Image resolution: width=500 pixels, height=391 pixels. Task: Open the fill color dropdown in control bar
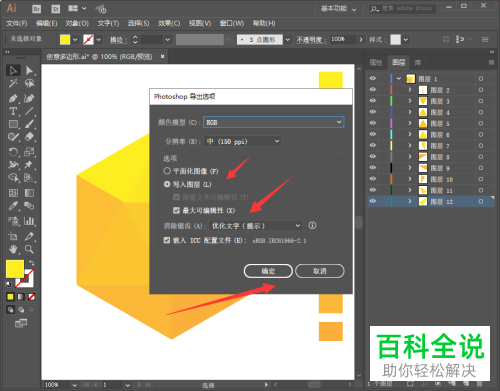[x=75, y=40]
